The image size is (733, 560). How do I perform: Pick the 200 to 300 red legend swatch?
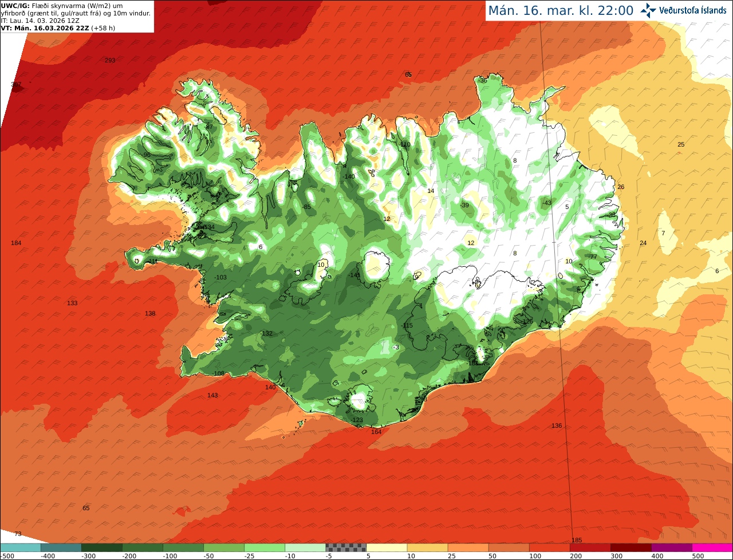pos(590,547)
